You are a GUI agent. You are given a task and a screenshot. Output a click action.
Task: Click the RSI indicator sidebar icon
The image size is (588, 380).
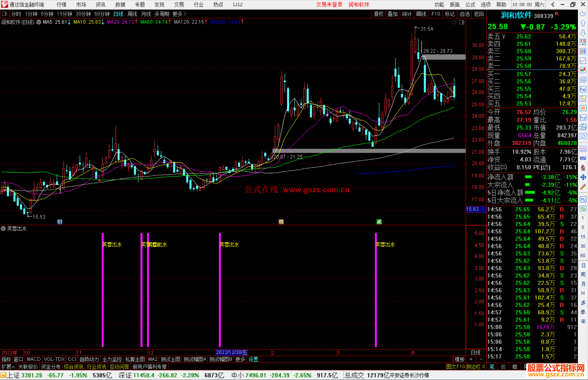(x=583, y=158)
